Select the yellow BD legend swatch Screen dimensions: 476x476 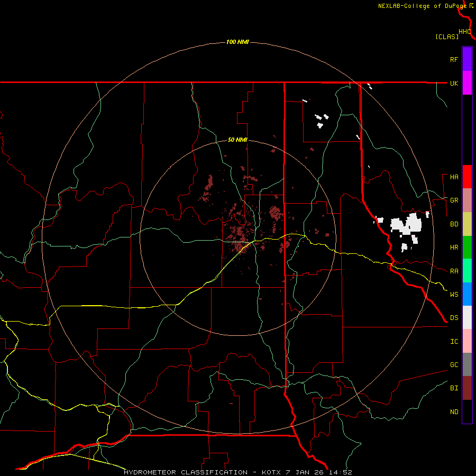467,224
